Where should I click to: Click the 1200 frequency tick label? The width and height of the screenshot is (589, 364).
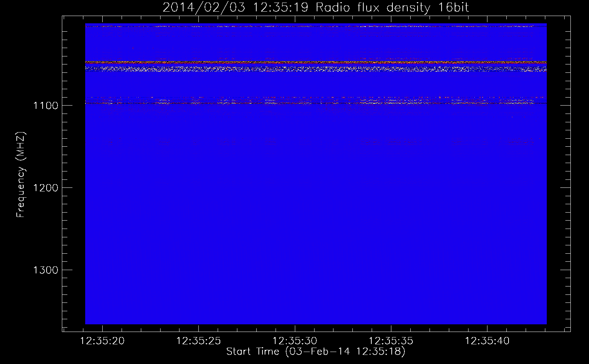[x=46, y=188]
